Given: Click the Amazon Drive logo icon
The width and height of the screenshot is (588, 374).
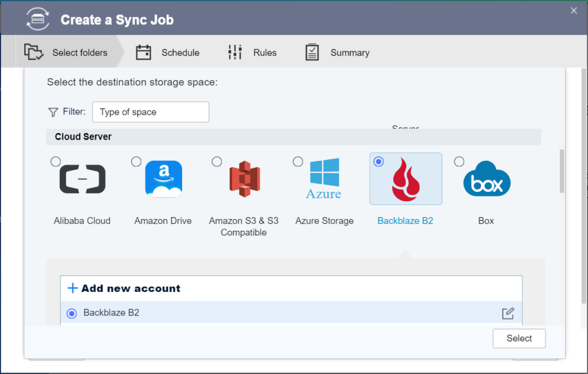Looking at the screenshot, I should click(x=164, y=179).
